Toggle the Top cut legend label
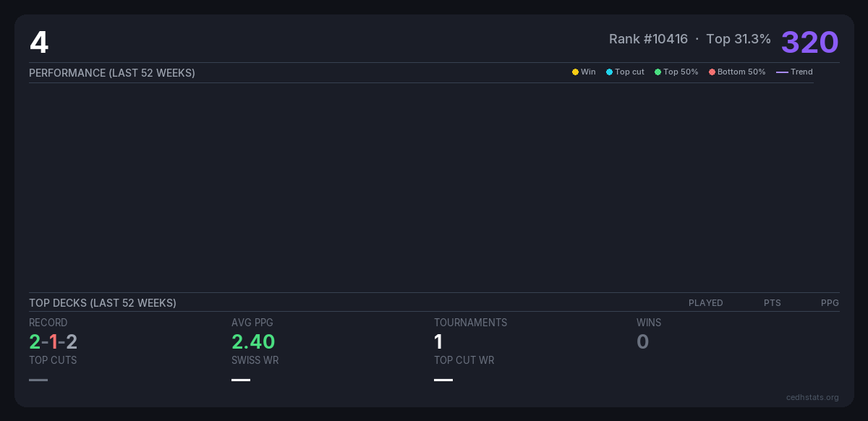The image size is (868, 421). tap(629, 72)
